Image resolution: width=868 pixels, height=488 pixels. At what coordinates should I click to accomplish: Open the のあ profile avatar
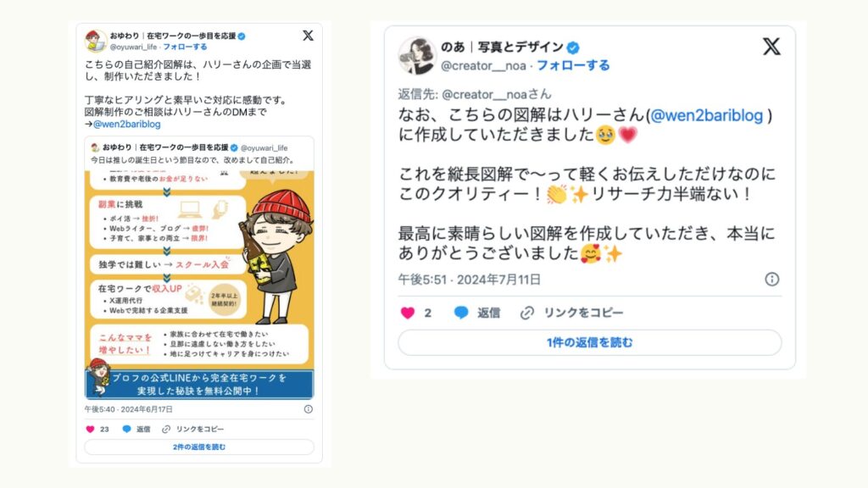tap(417, 56)
